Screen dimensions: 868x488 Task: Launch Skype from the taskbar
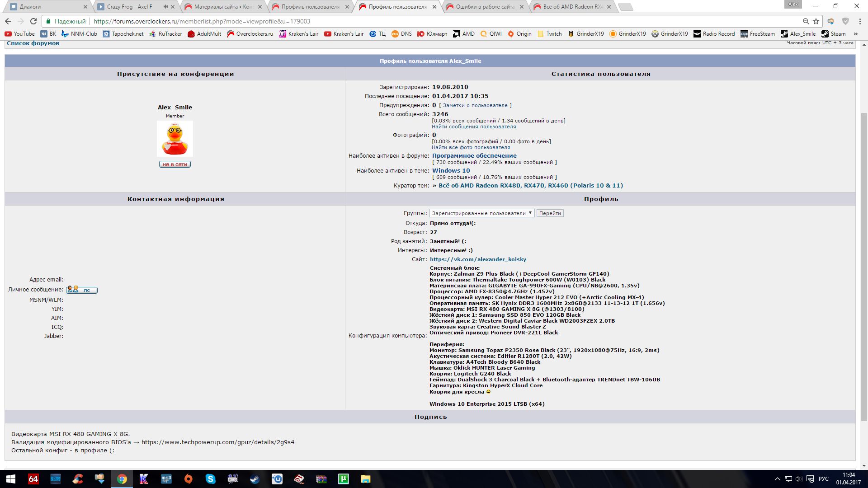pos(211,479)
